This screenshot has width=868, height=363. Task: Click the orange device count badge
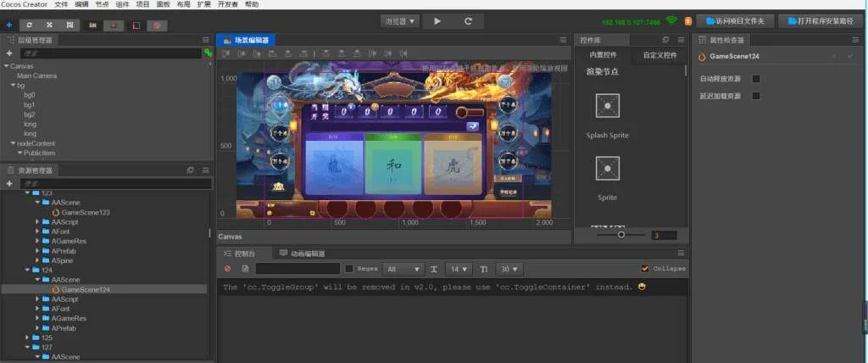688,21
